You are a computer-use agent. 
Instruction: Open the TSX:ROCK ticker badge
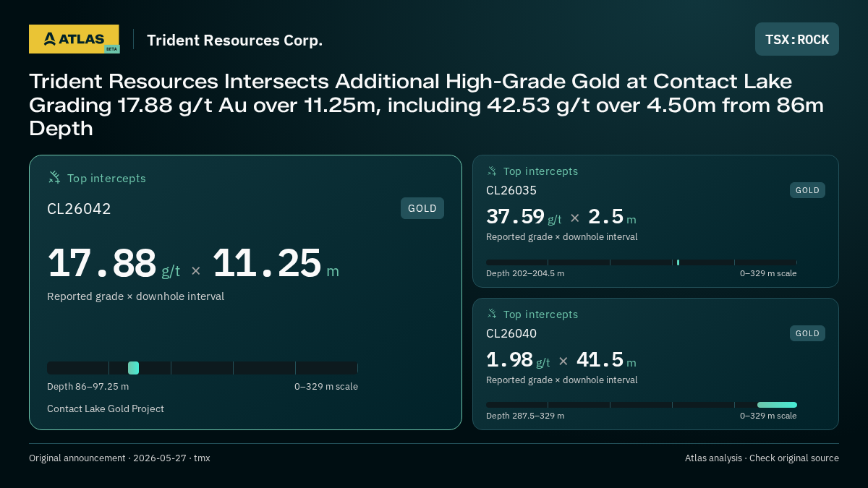pyautogui.click(x=797, y=39)
